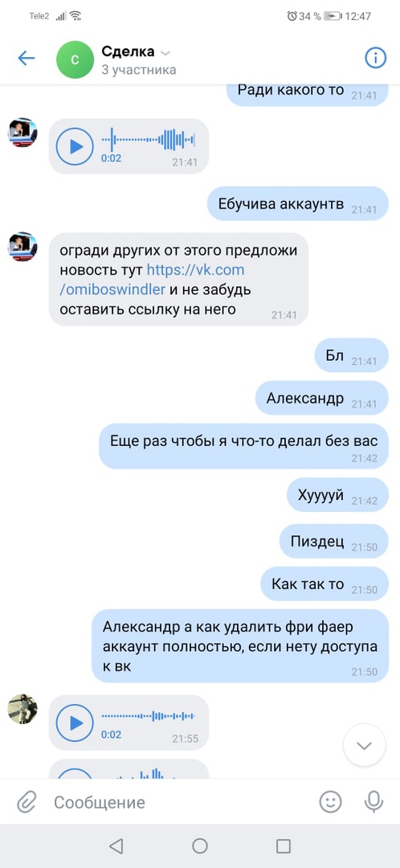Tap the Android back triangle button
The height and width of the screenshot is (868, 400).
[116, 845]
